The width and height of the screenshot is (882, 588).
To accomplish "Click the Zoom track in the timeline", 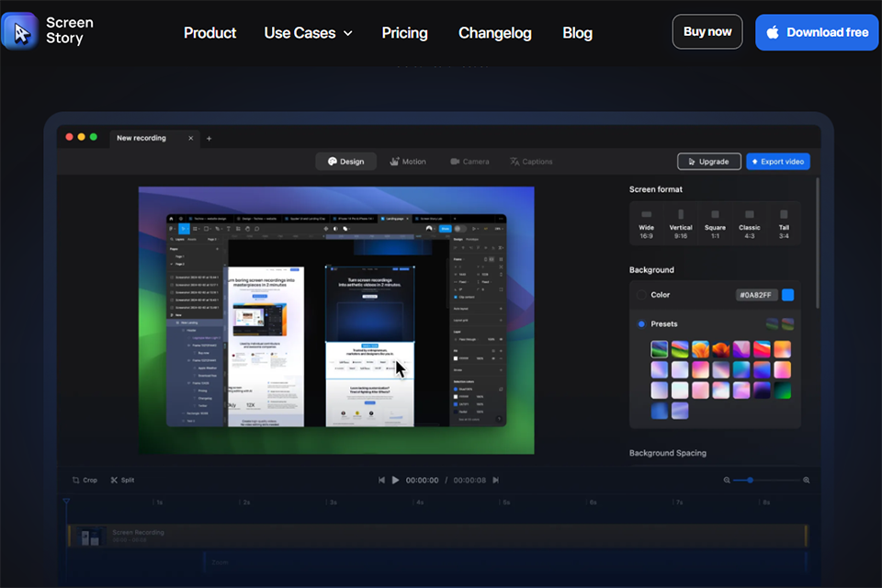I will pyautogui.click(x=505, y=562).
